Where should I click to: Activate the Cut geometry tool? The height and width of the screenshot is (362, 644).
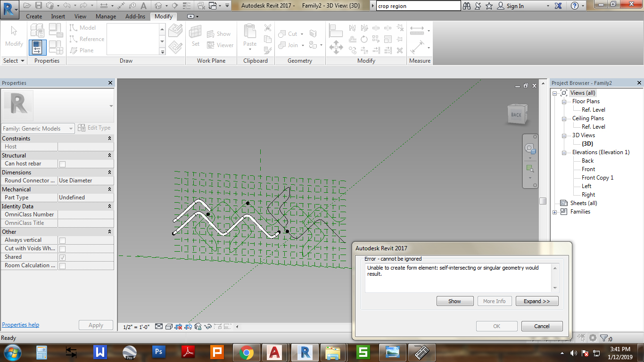289,33
